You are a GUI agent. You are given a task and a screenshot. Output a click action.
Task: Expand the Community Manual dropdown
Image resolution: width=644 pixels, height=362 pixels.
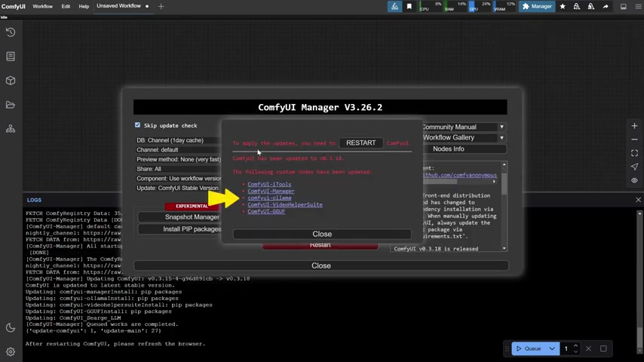[x=464, y=127]
